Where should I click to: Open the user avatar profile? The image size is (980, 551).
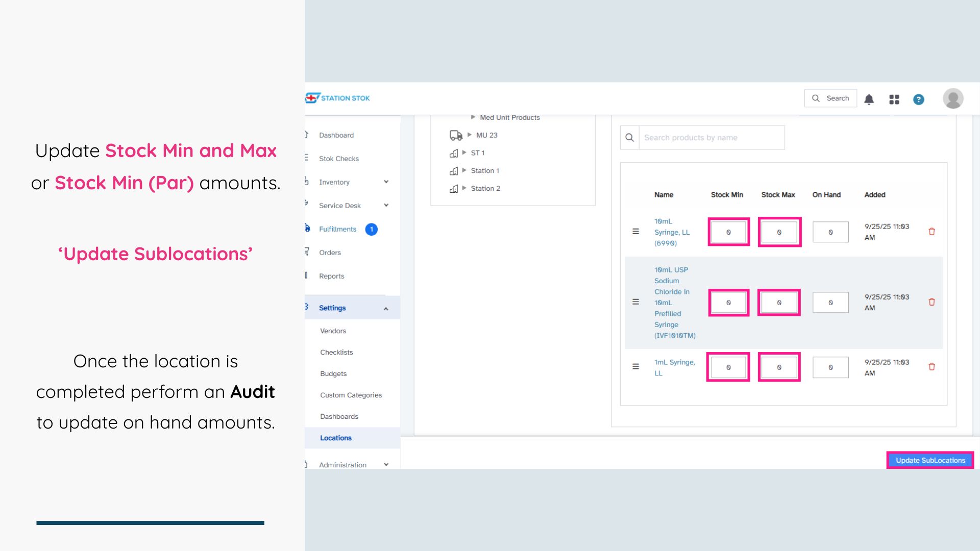(953, 98)
